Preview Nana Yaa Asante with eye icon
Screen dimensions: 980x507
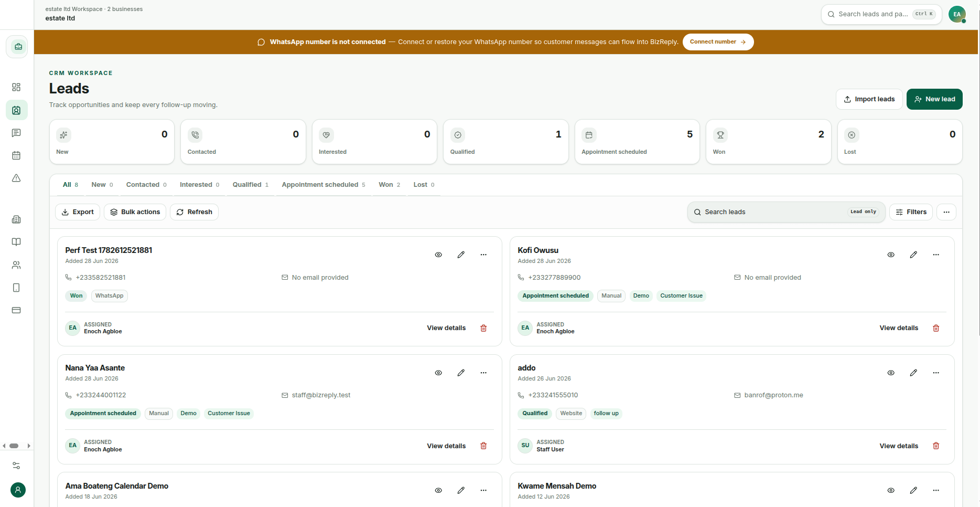coord(438,373)
